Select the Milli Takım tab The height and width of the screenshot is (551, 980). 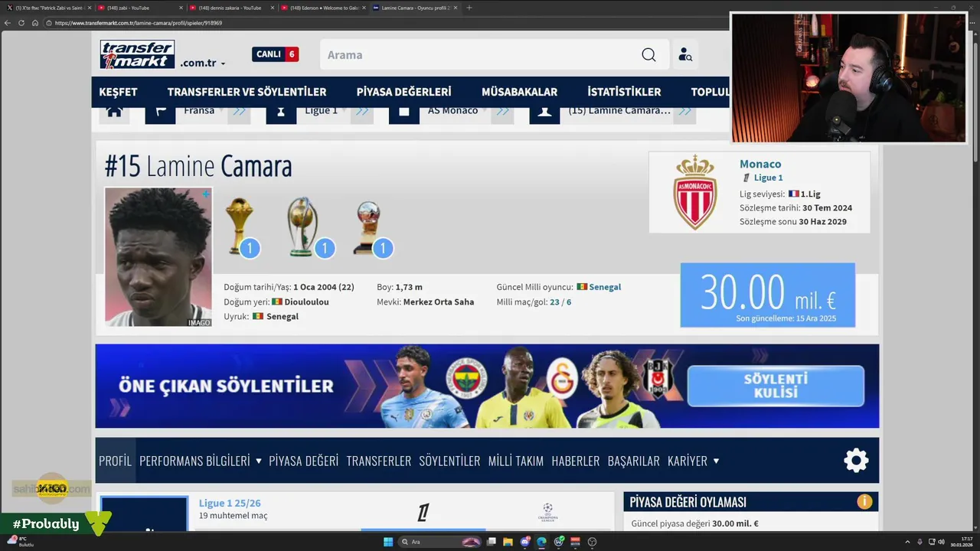(x=515, y=461)
